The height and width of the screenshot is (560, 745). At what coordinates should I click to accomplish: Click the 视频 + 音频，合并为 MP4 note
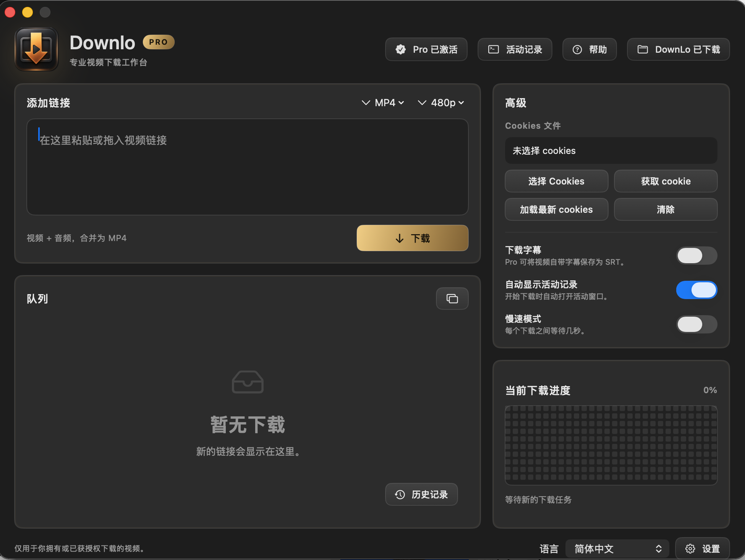pos(76,238)
